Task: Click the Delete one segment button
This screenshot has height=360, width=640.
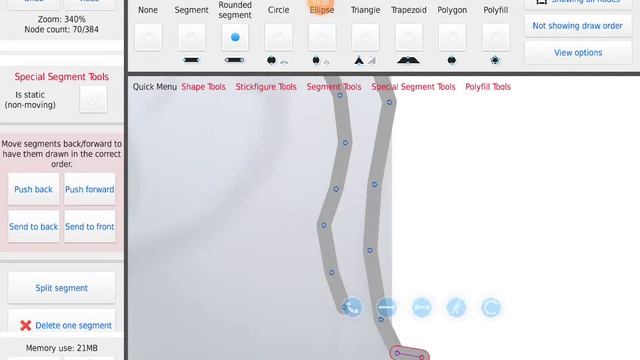Action: click(x=62, y=322)
